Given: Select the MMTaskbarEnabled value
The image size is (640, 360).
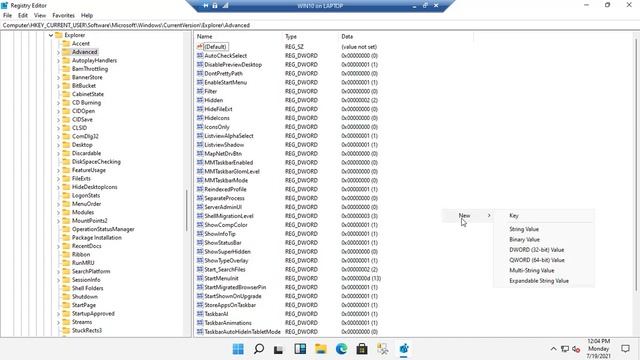Looking at the screenshot, I should coord(229,162).
